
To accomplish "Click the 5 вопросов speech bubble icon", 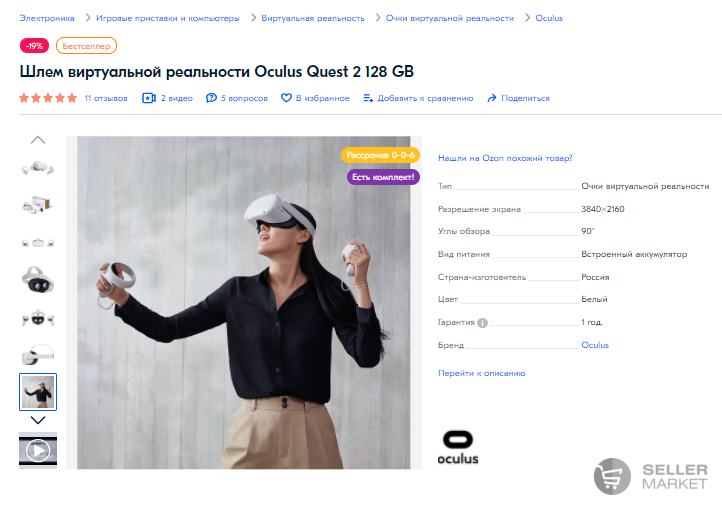I will (211, 98).
